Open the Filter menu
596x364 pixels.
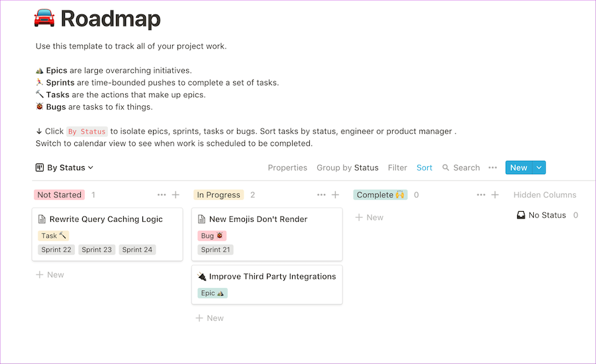397,167
